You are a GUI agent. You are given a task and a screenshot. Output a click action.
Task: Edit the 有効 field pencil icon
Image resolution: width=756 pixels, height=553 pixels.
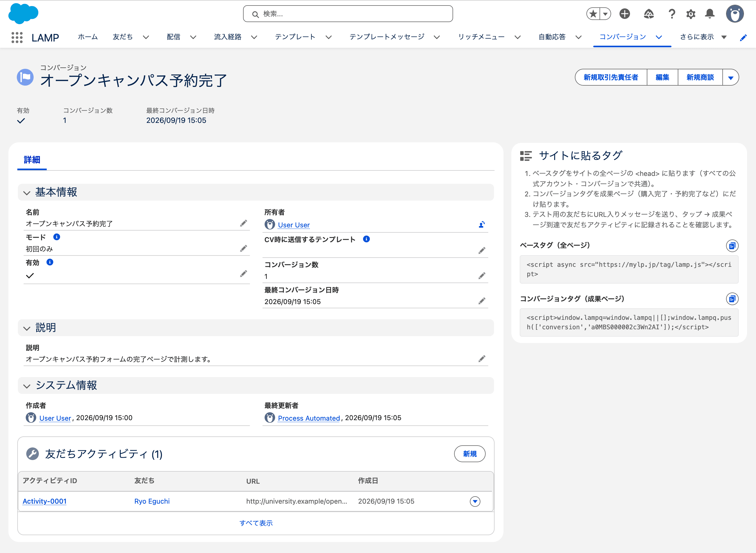click(x=244, y=274)
